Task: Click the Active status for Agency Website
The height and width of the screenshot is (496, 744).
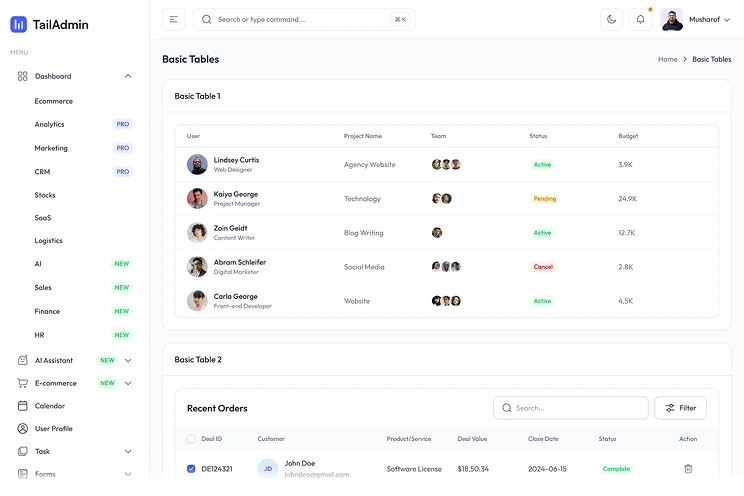Action: coord(542,165)
